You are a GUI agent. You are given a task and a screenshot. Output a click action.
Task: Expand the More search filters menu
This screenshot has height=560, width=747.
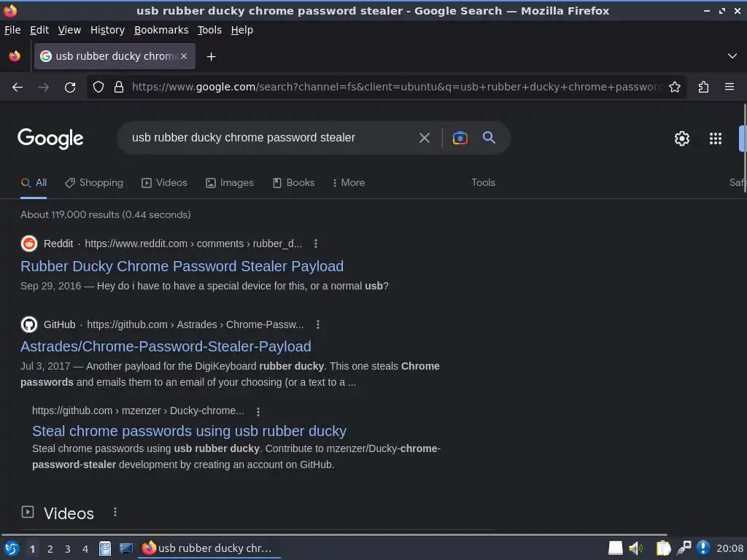pos(349,183)
